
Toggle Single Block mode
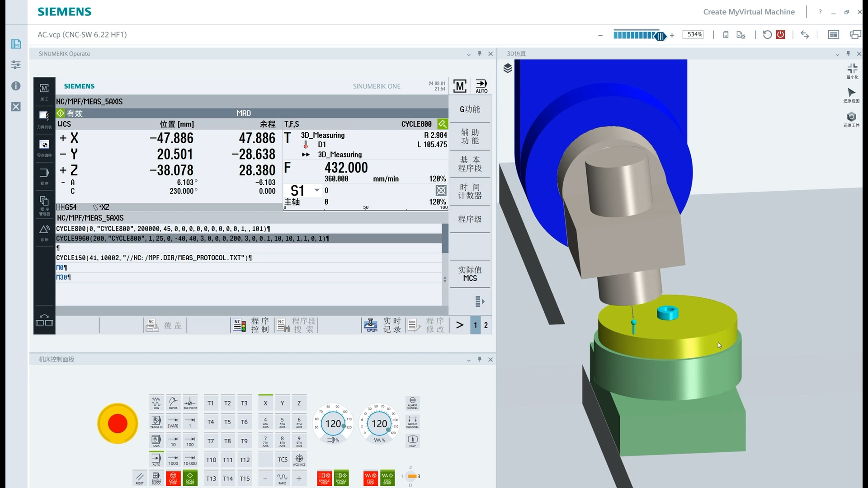pos(156,478)
